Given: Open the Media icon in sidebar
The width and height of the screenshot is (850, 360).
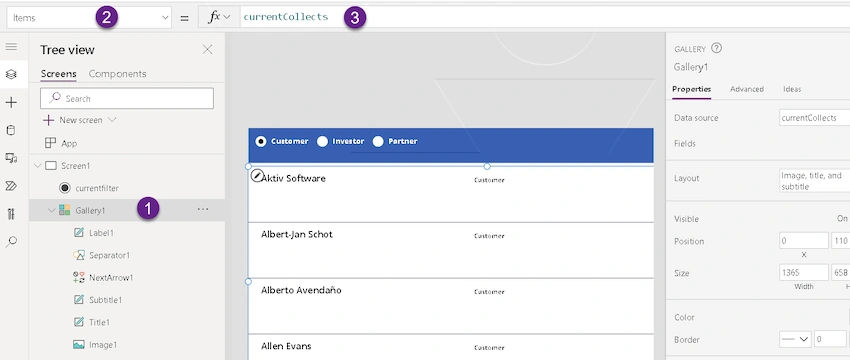Looking at the screenshot, I should [11, 158].
